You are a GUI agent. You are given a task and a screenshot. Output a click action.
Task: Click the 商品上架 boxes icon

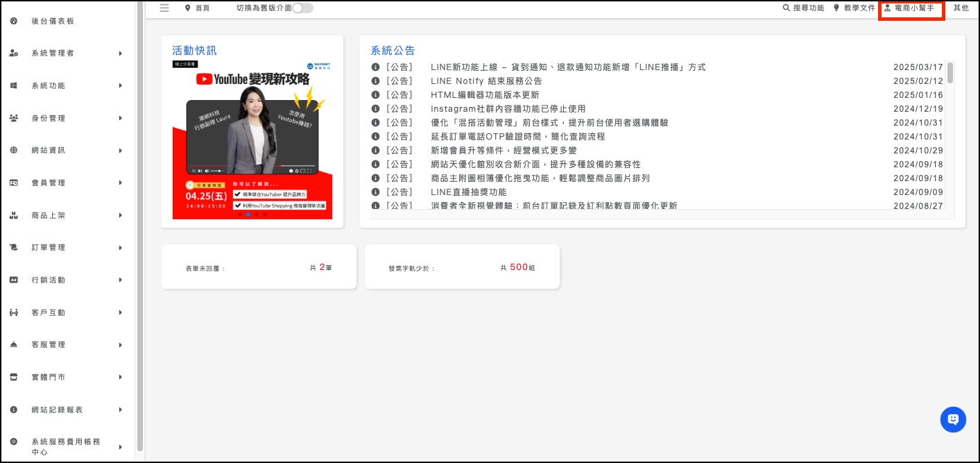pos(14,215)
